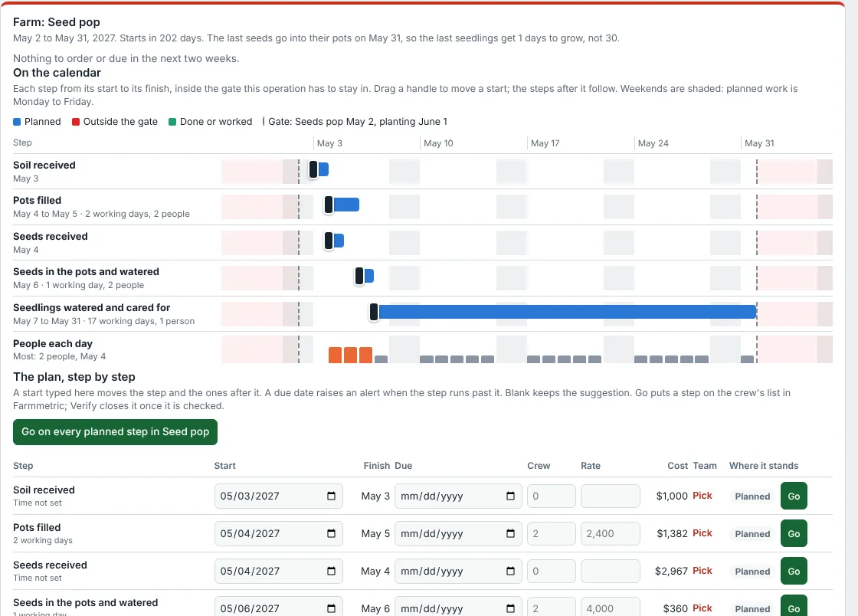
Task: Edit rate field for Seeds received
Action: tap(610, 571)
